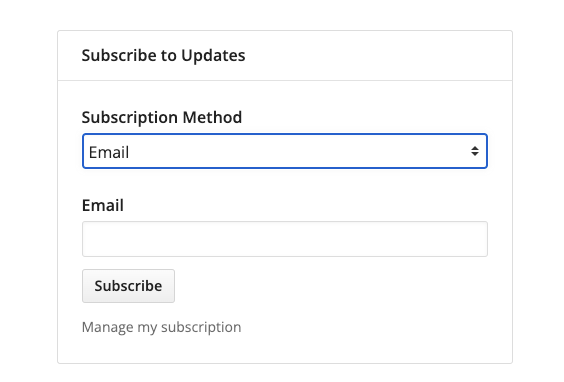Click the spinner arrow icon beside Email

pos(474,151)
